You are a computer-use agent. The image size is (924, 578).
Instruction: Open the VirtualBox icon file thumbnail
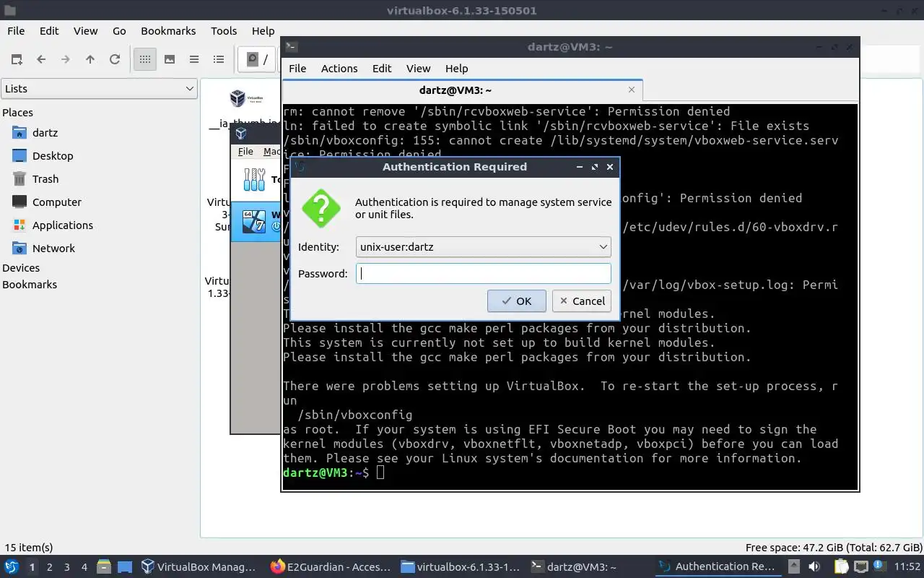(245, 98)
